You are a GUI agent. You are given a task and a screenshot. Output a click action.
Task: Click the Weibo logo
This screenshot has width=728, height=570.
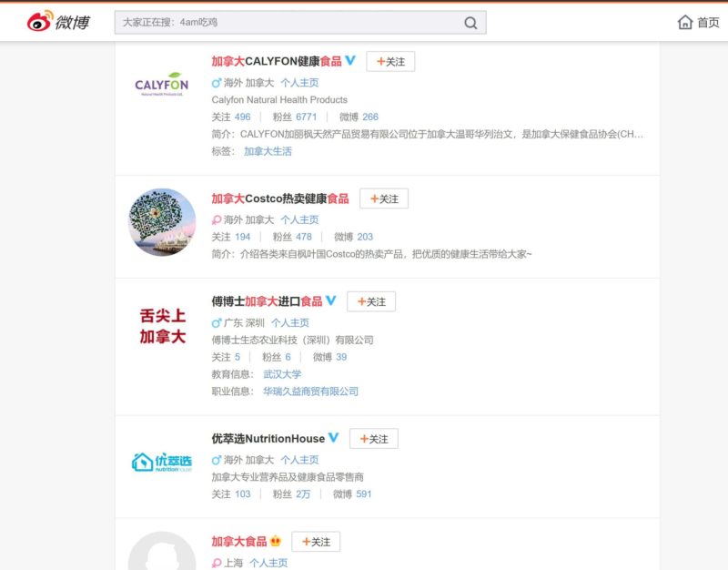(58, 22)
